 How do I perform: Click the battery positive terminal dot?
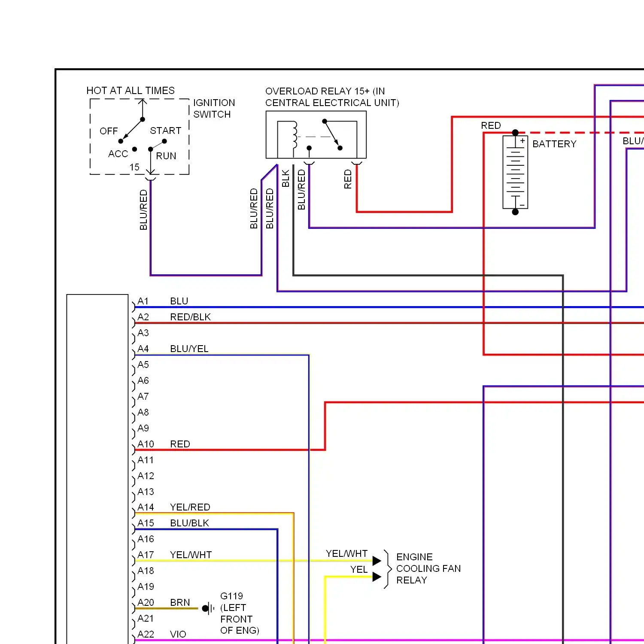515,133
